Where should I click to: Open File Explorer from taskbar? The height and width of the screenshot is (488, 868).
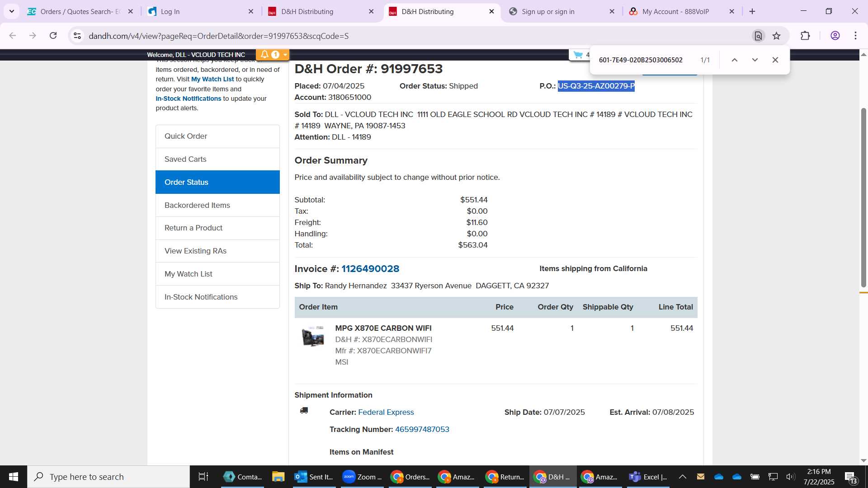(x=278, y=477)
